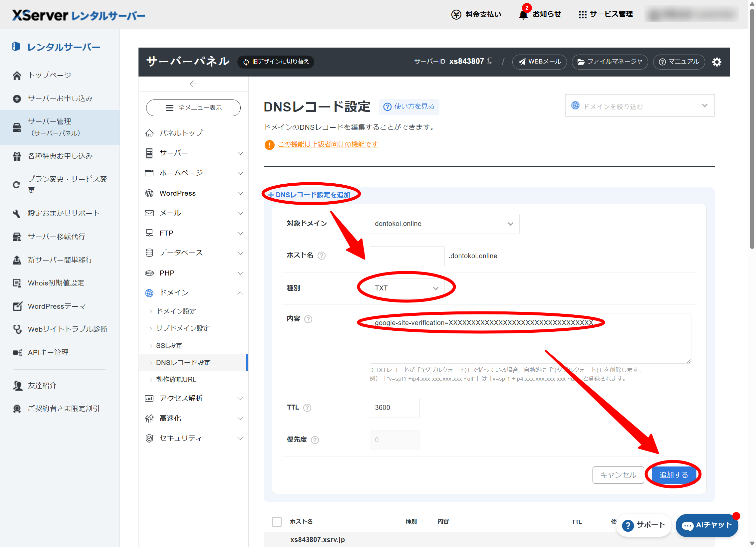Collapse the ドメイン menu section
This screenshot has width=756, height=547.
point(194,293)
